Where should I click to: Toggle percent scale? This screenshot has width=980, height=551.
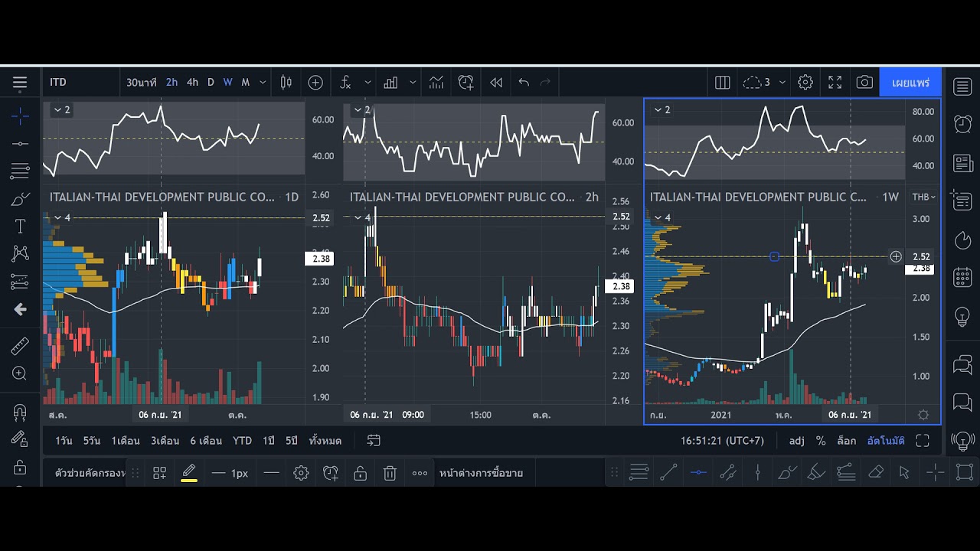point(821,441)
